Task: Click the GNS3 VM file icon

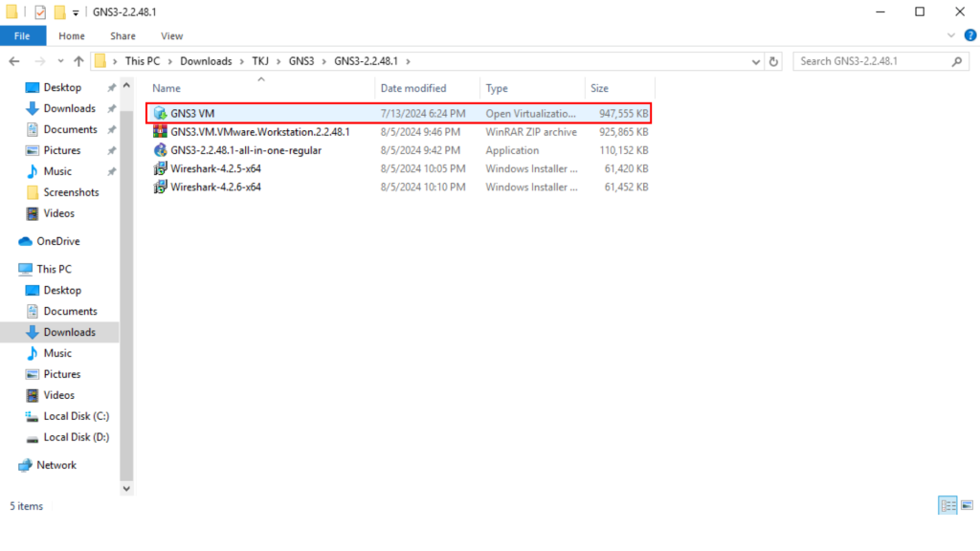Action: coord(161,114)
